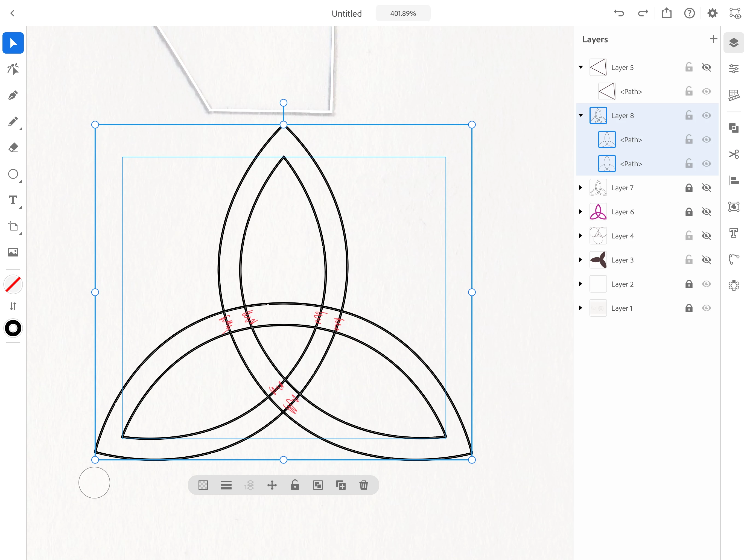Toggle visibility of Layer 7
The width and height of the screenshot is (747, 560).
[706, 188]
